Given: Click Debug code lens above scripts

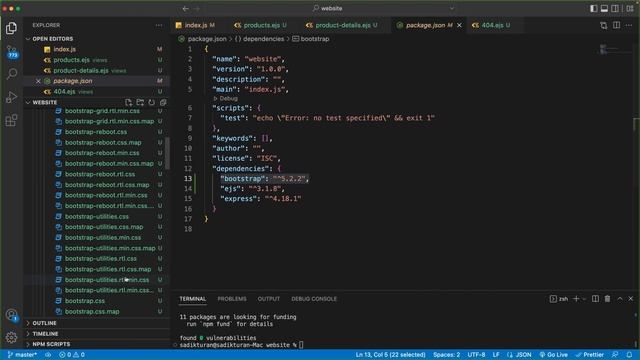Looking at the screenshot, I should click(x=228, y=98).
